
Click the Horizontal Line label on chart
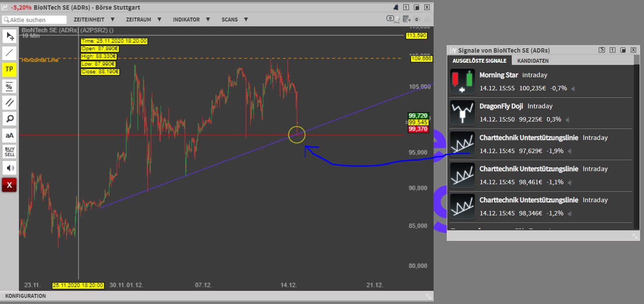coord(40,60)
